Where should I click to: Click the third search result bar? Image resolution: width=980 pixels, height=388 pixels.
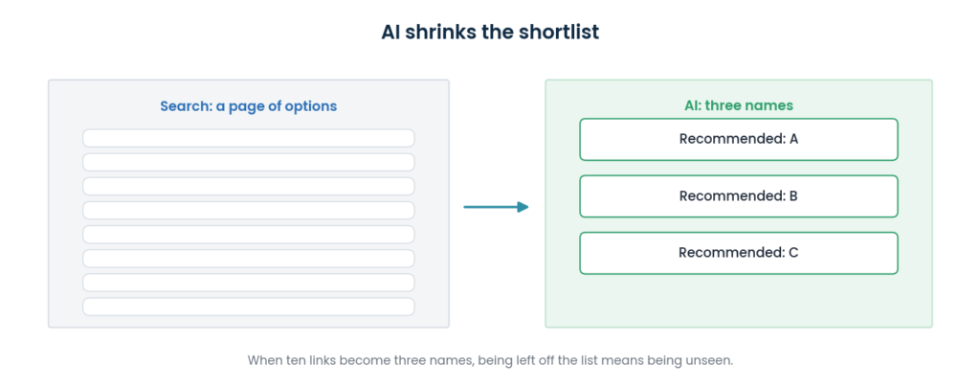(249, 187)
